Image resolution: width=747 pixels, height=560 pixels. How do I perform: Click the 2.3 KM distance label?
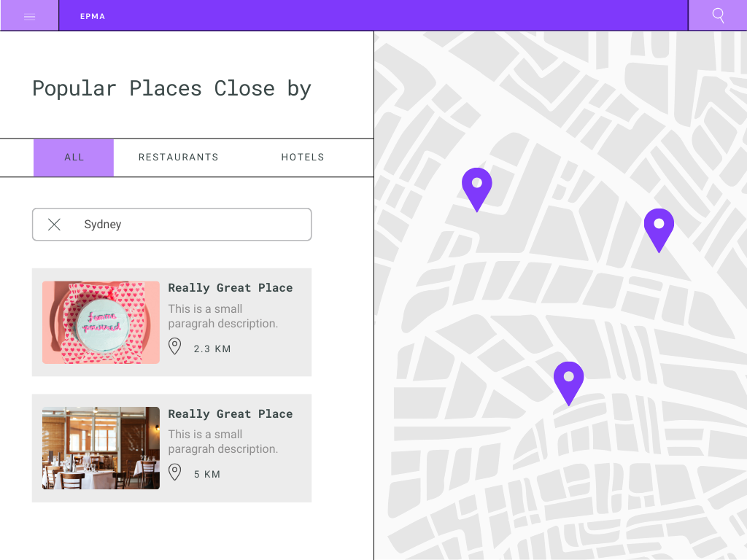click(212, 349)
